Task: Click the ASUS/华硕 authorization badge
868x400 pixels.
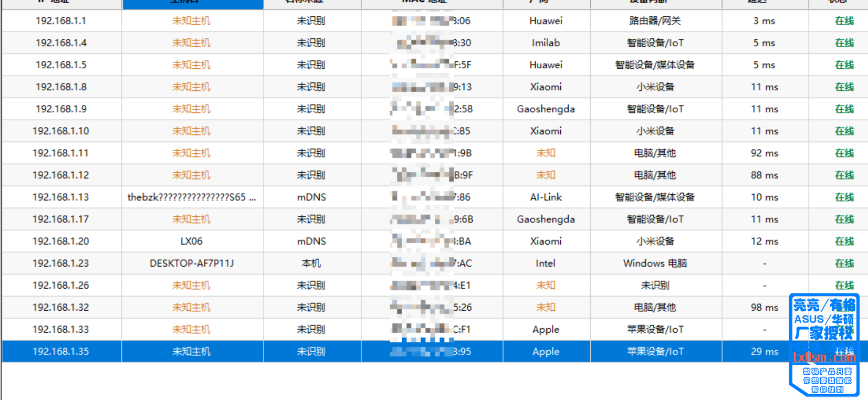Action: tap(824, 319)
